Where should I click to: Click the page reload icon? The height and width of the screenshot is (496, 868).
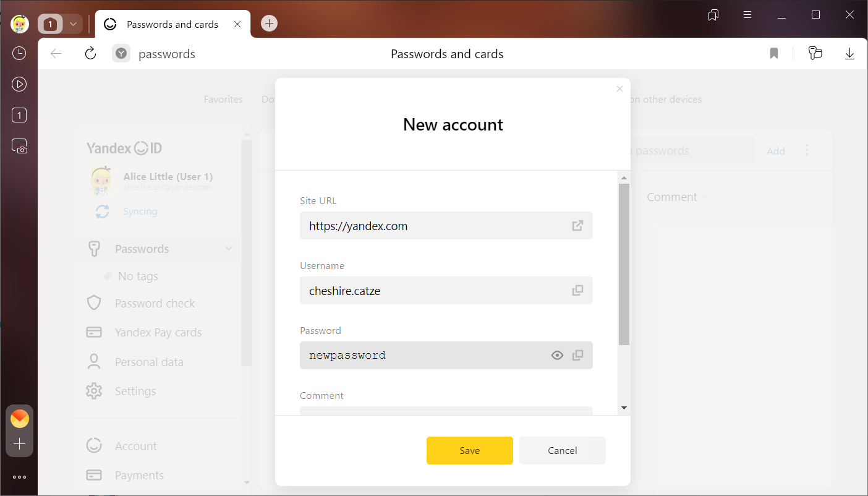tap(90, 54)
